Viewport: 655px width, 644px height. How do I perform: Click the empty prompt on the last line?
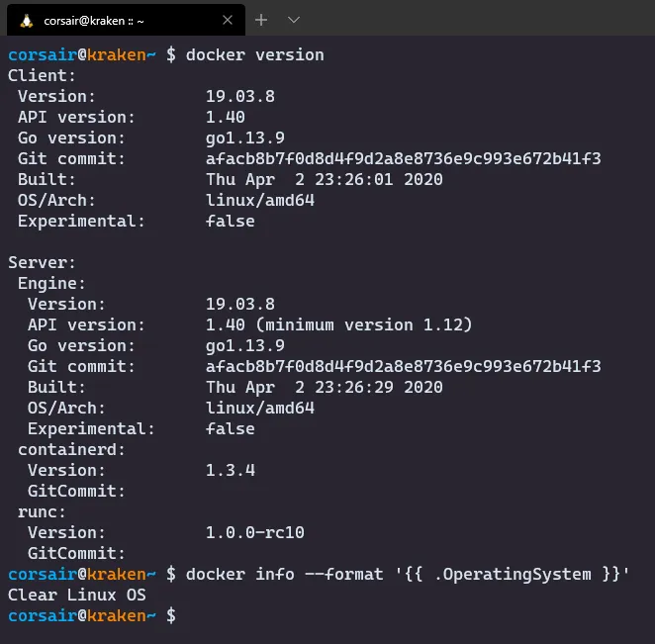coord(188,615)
